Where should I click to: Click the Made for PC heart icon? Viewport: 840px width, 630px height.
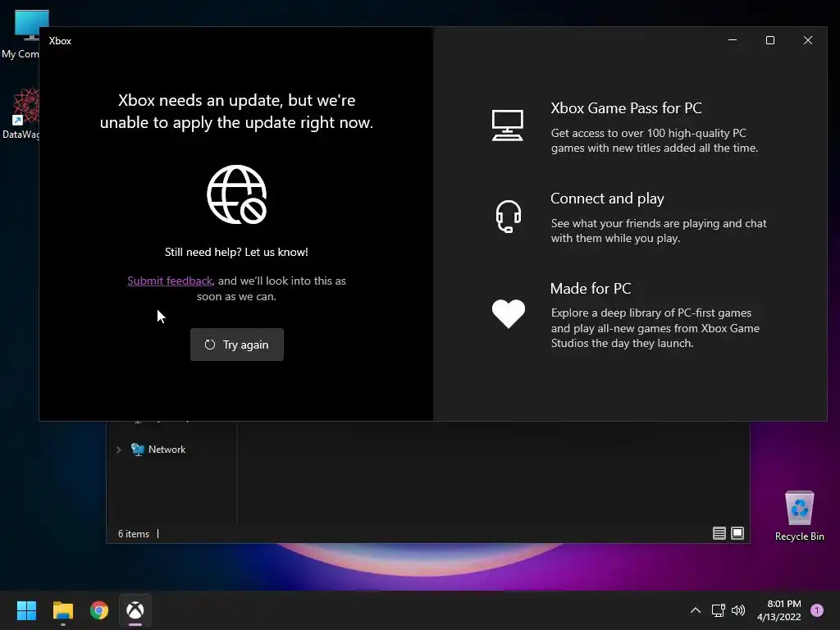pyautogui.click(x=509, y=313)
